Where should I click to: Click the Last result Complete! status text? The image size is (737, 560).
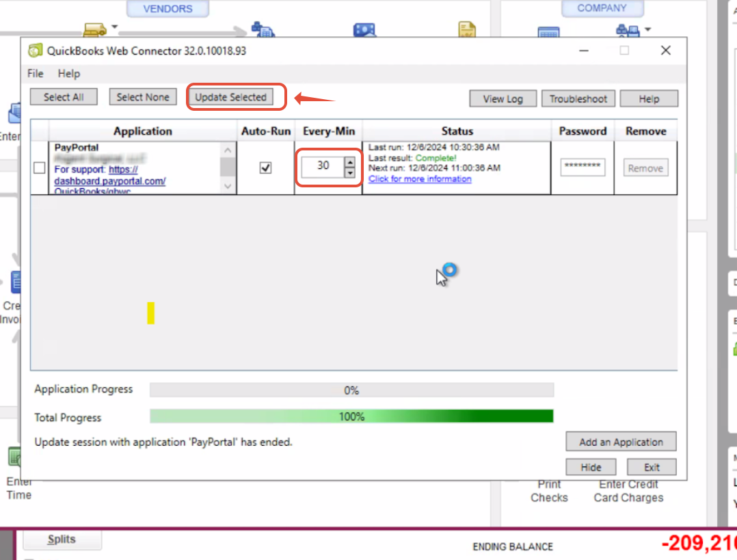pyautogui.click(x=412, y=158)
